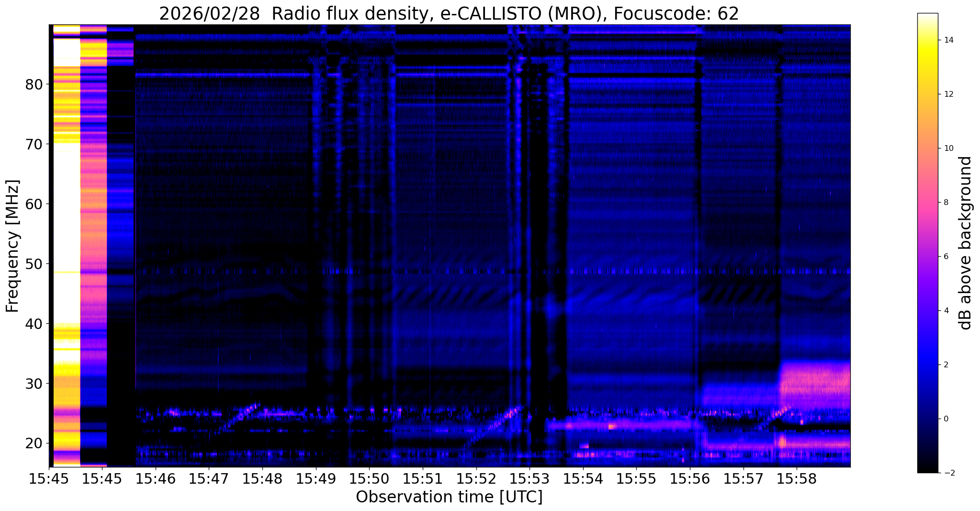Click the 'Frequency [MHz]' y-axis label

(x=12, y=246)
